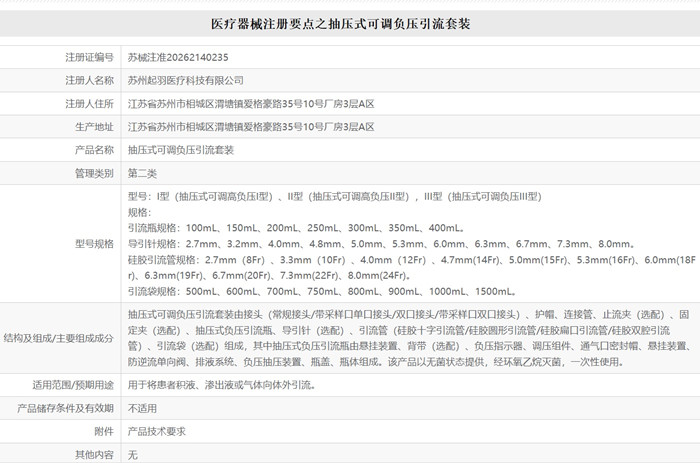Viewport: 700px width, 463px height.
Task: Click the 导引针规格 line
Action: [x=382, y=244]
